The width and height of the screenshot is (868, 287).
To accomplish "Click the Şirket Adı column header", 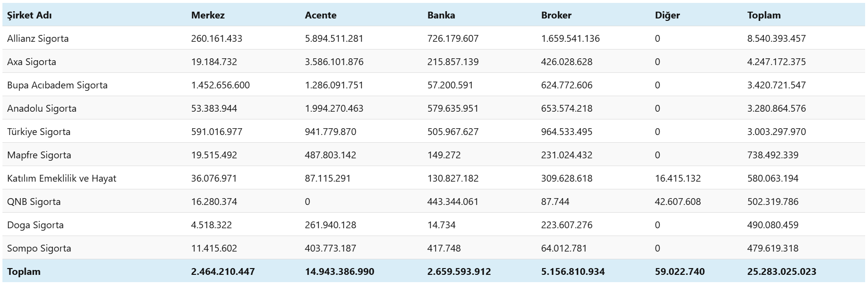I will tap(30, 15).
